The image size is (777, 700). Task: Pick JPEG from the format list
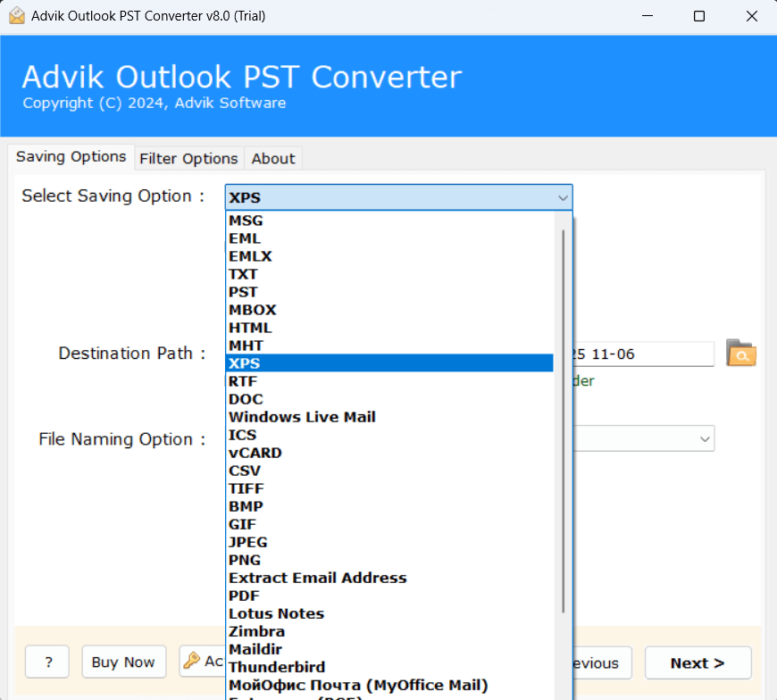pos(389,542)
